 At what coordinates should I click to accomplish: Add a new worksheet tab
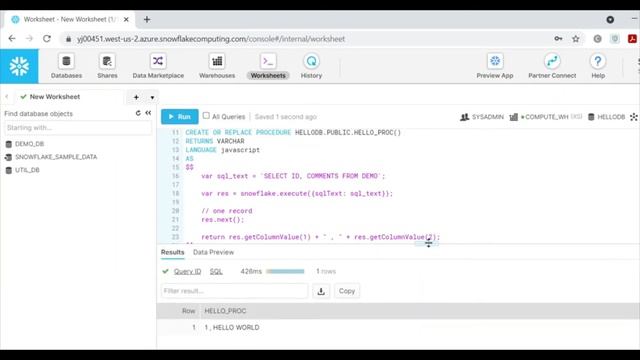click(136, 97)
